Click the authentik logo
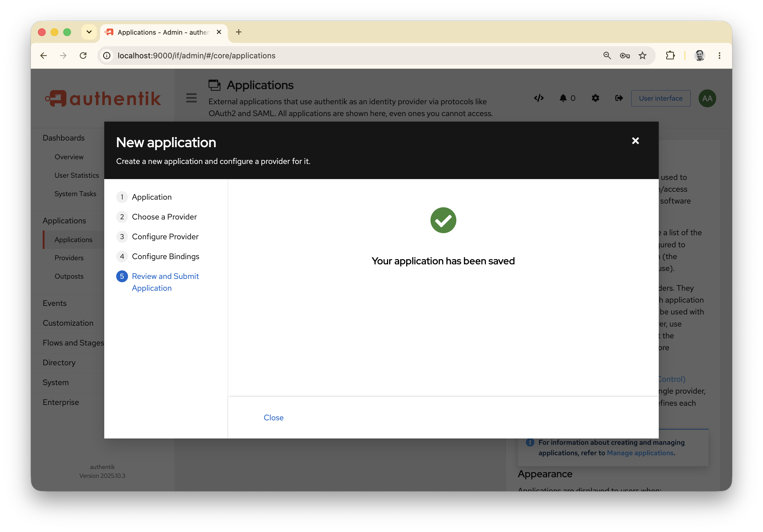The width and height of the screenshot is (763, 532). point(103,98)
